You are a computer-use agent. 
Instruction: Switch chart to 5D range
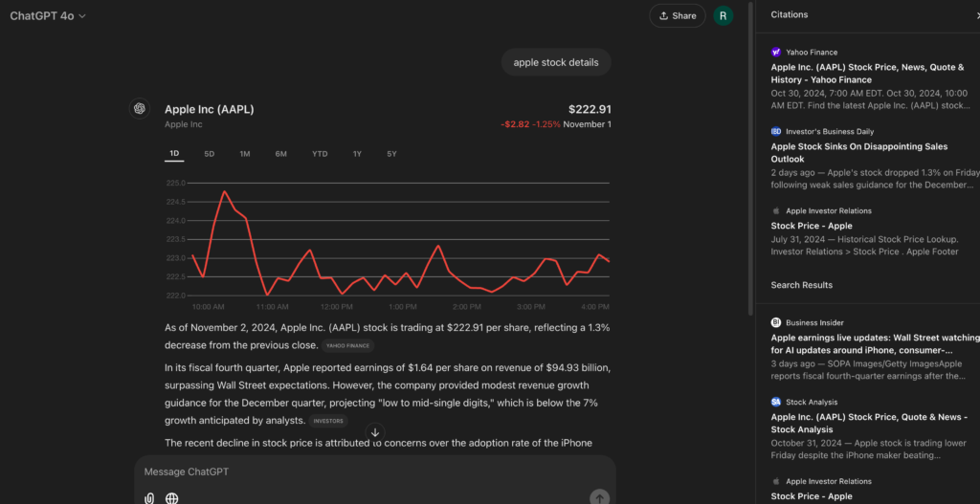click(x=209, y=154)
